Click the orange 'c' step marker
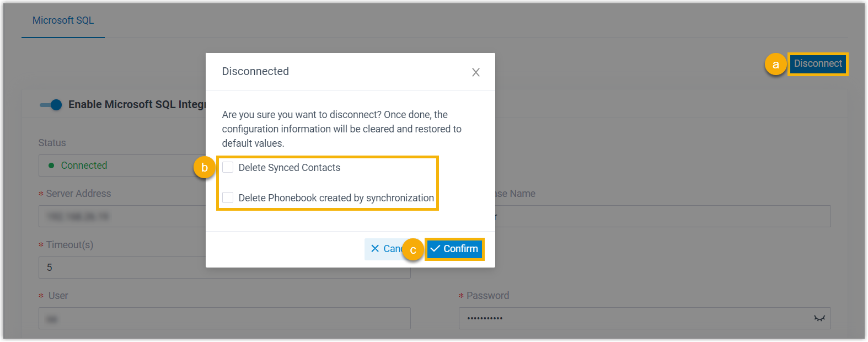868x342 pixels. tap(413, 250)
